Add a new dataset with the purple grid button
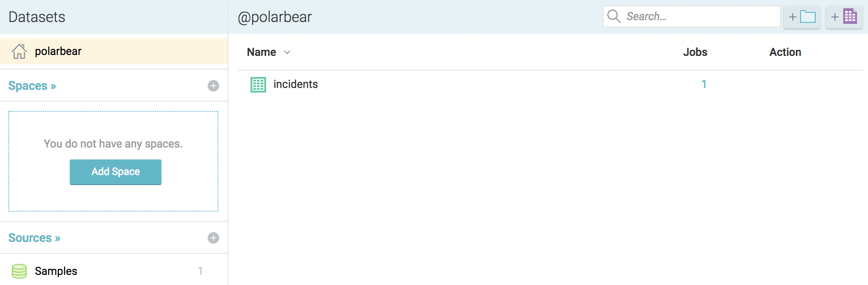This screenshot has height=285, width=868. click(x=844, y=17)
